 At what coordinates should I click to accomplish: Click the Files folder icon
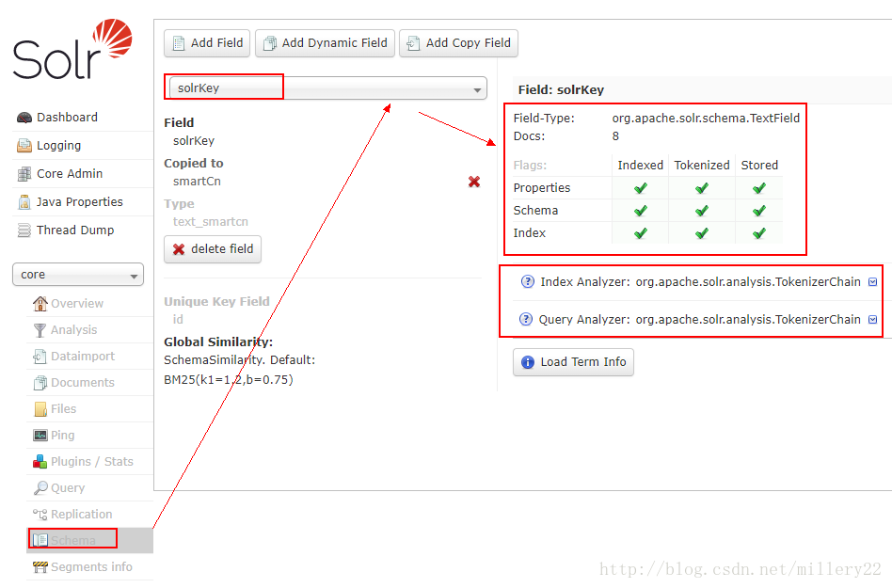tap(40, 409)
